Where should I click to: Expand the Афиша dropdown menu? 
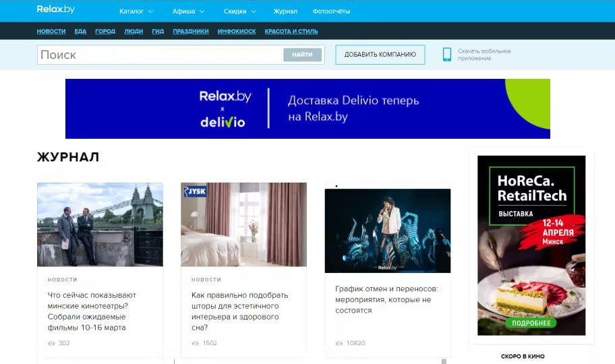[x=188, y=11]
